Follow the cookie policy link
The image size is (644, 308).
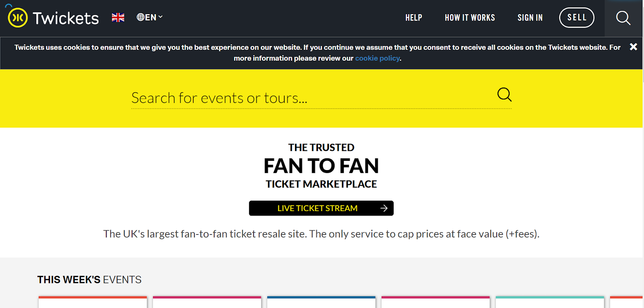tap(377, 58)
